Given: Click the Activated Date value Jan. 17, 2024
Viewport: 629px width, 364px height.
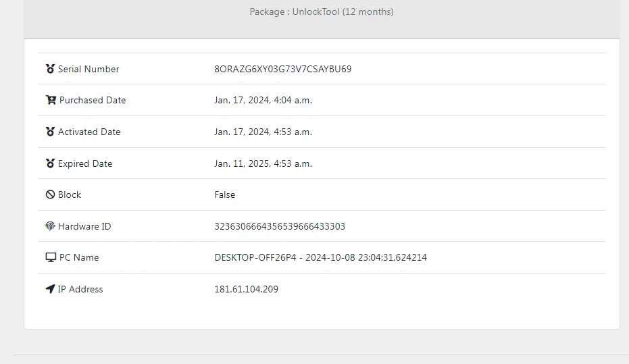Looking at the screenshot, I should click(x=241, y=132).
